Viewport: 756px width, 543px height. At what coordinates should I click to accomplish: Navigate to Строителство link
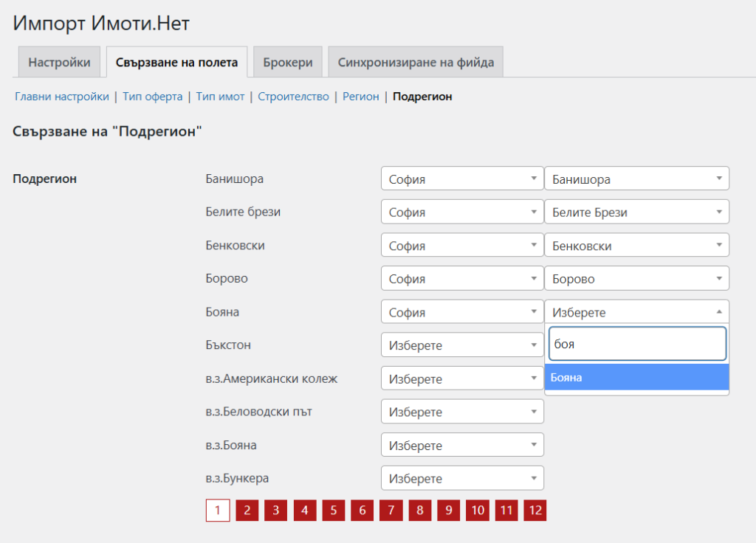(x=293, y=97)
